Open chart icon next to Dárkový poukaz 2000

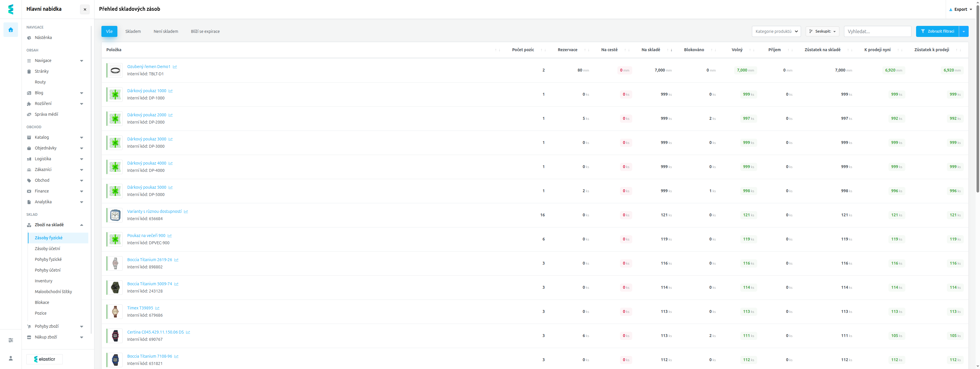(x=171, y=115)
